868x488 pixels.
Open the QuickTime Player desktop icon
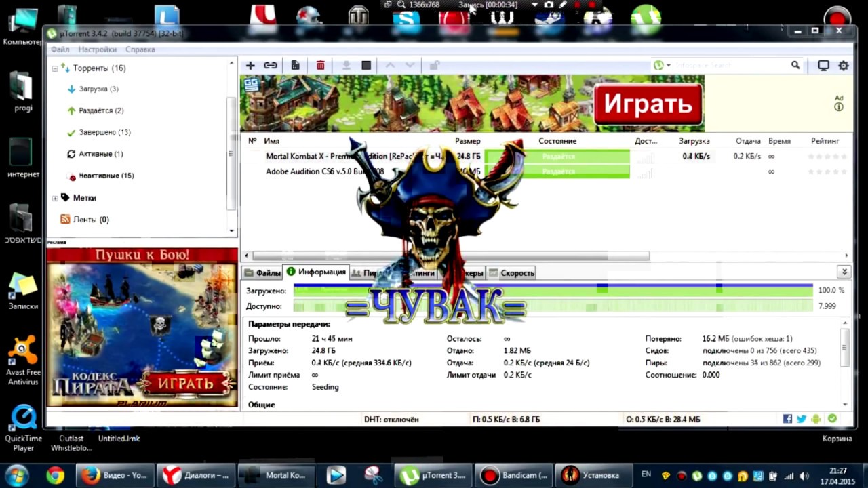(24, 428)
